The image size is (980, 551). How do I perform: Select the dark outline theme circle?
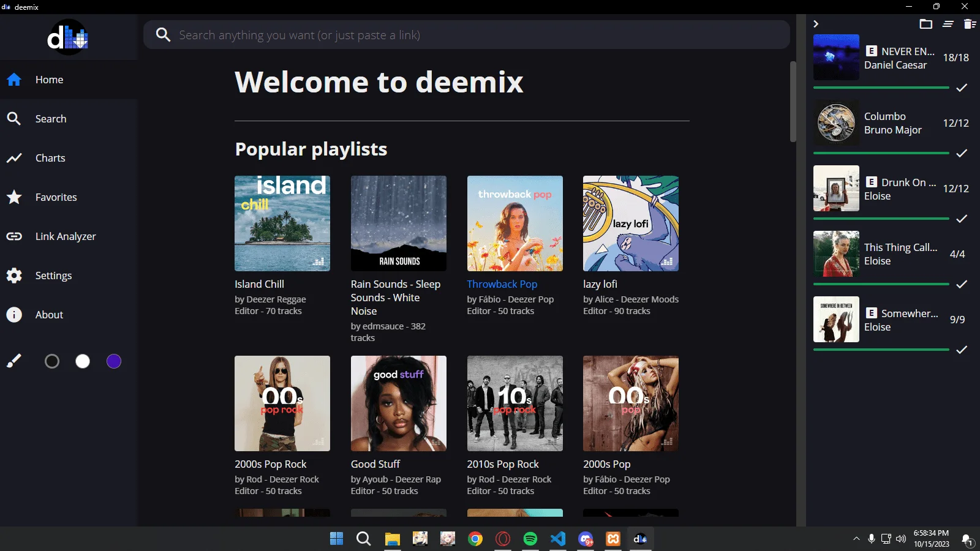(x=52, y=361)
